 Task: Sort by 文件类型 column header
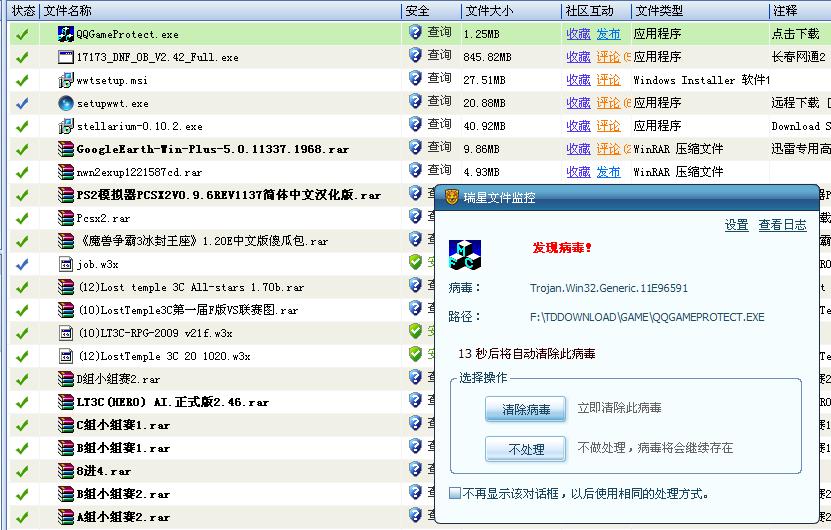(700, 11)
